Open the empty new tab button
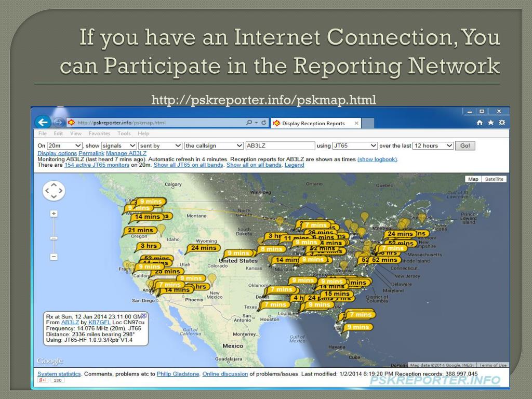 (x=368, y=123)
